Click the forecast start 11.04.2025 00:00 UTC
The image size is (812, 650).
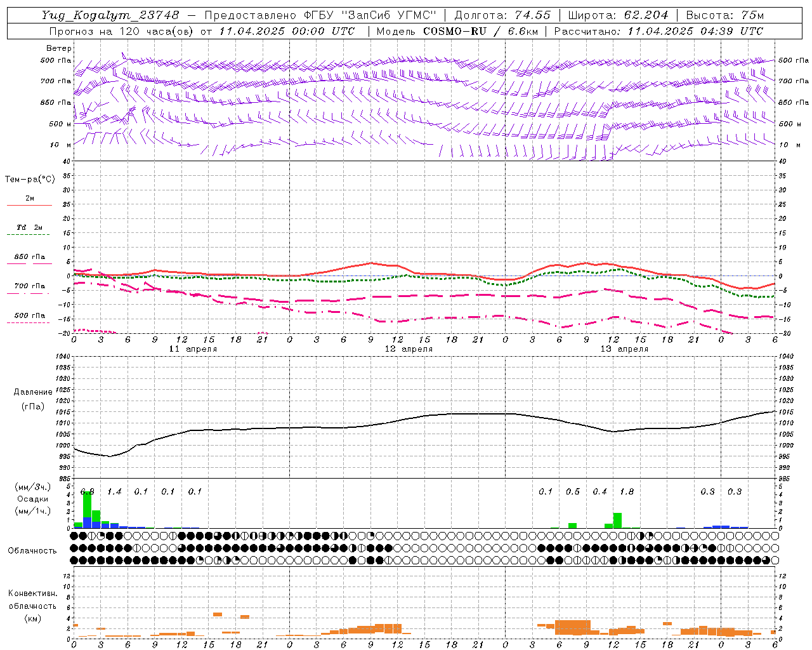(x=287, y=31)
